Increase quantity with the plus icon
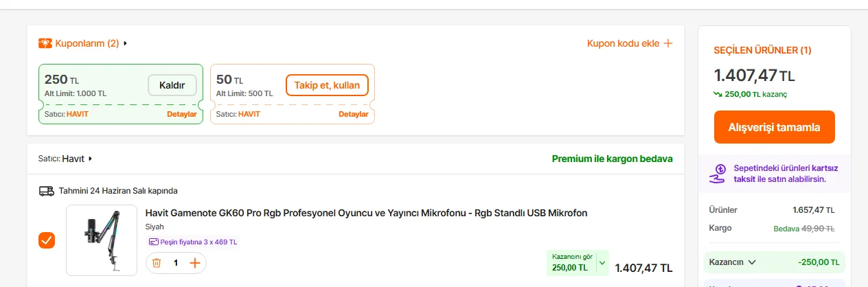Screen dimensions: 868x287 click(x=195, y=263)
